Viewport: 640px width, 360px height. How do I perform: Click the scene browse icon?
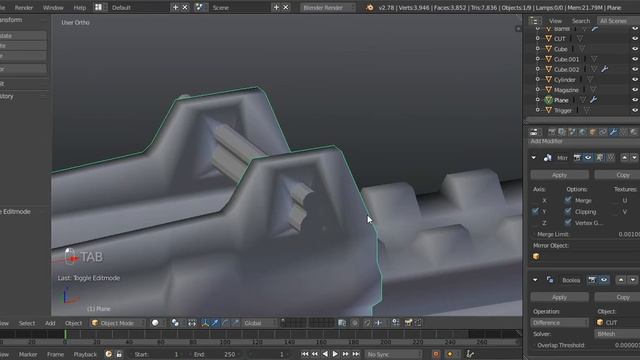click(x=199, y=7)
